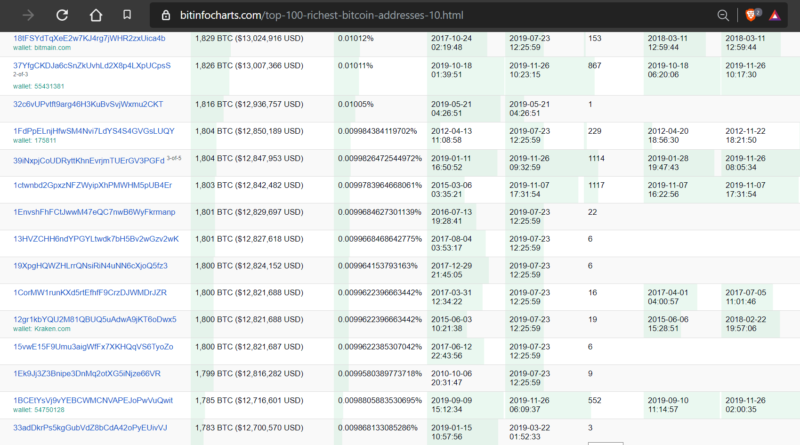Open address 37YfgCKDJa6cSnZkUvhLd2X8p4LXpUCpsS

[x=92, y=65]
